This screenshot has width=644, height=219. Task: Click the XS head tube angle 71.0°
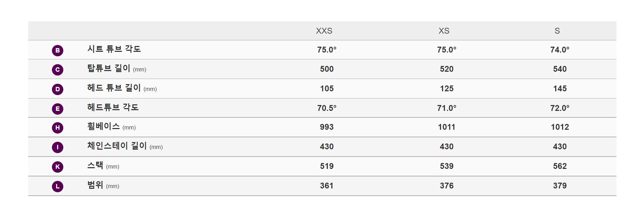click(447, 108)
